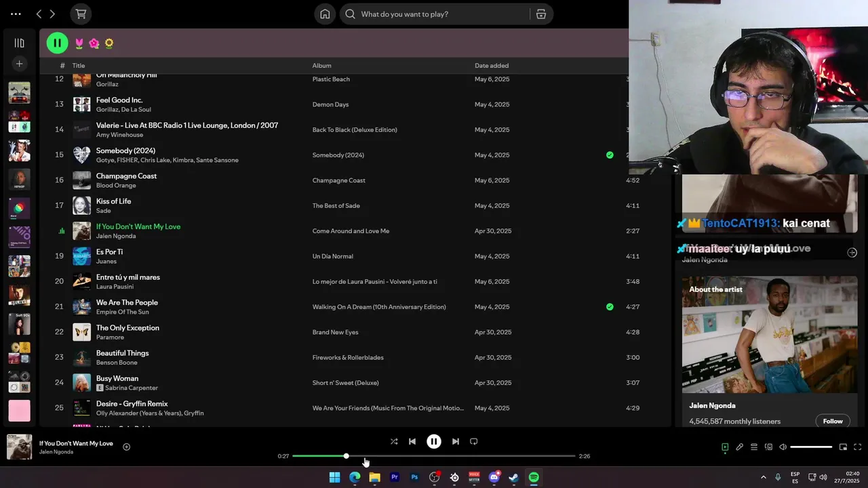This screenshot has height=488, width=868.
Task: Select track The Only Exception
Action: click(127, 328)
